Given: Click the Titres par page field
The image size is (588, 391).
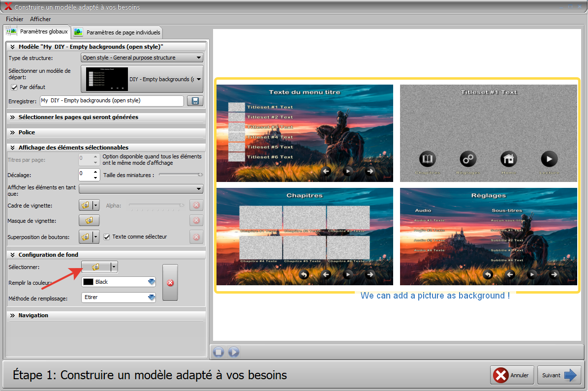Looking at the screenshot, I should (x=85, y=160).
